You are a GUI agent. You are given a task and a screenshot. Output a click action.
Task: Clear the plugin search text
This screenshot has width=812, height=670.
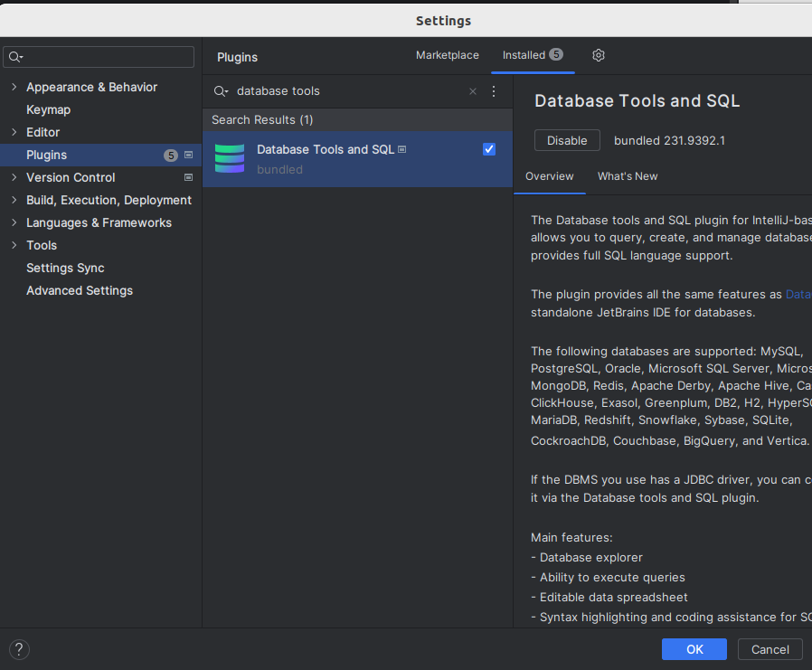click(472, 91)
